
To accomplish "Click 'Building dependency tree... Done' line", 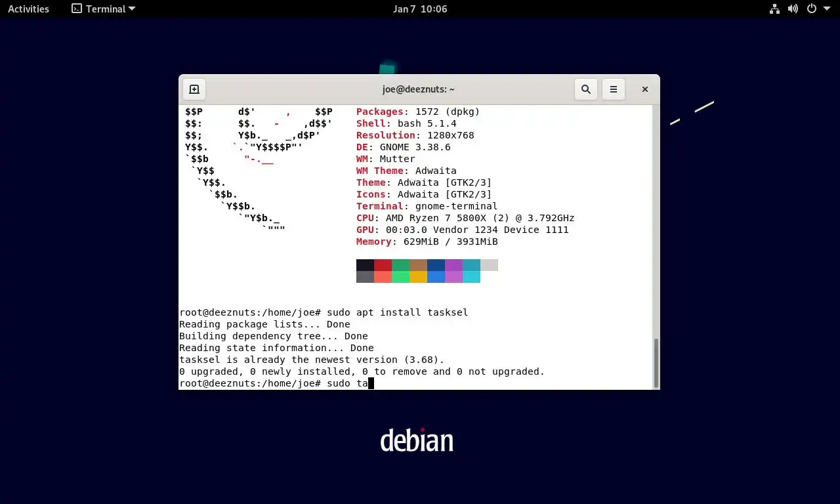I will tap(274, 336).
